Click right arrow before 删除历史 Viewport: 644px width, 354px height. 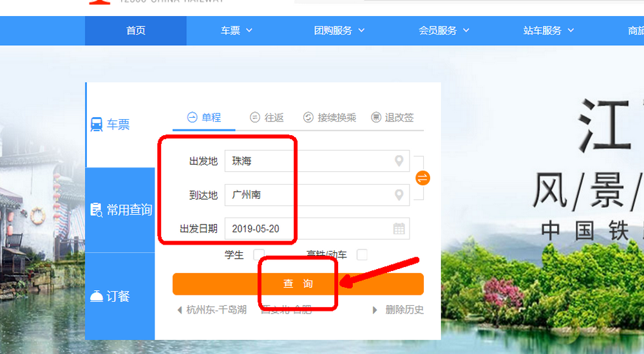pyautogui.click(x=375, y=310)
